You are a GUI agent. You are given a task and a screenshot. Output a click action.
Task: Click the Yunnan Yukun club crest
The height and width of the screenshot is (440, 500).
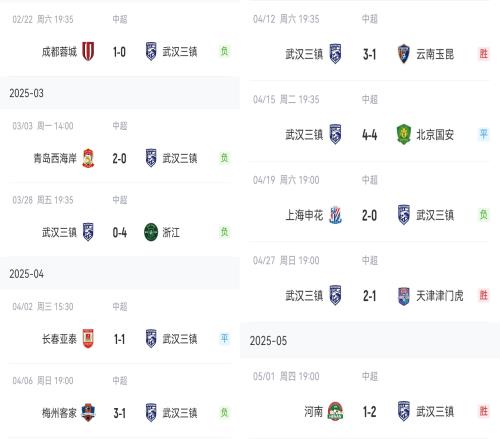[404, 54]
